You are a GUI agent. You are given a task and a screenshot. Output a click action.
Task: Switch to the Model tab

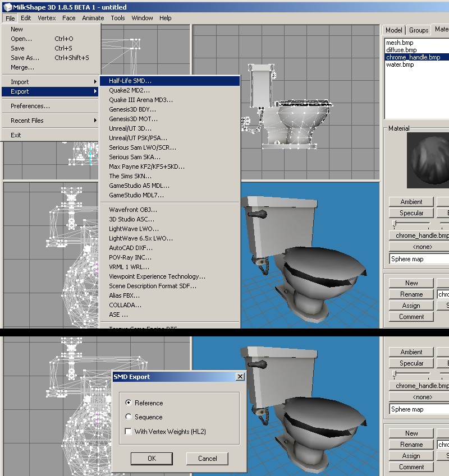pos(393,30)
